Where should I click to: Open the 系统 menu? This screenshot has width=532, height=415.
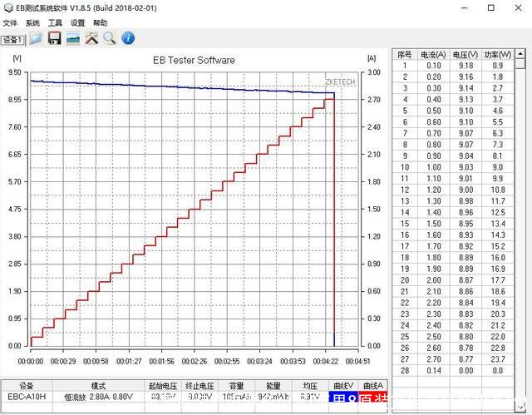tap(32, 23)
